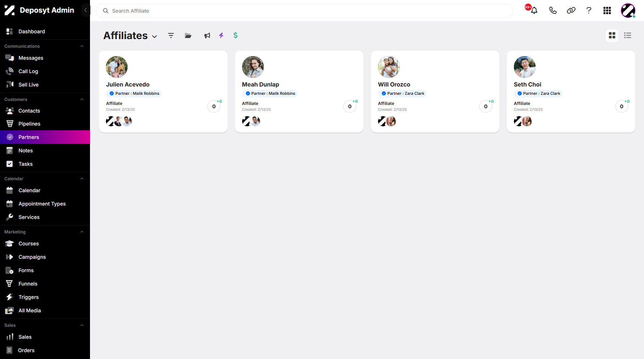The height and width of the screenshot is (359, 644).
Task: Click Partner Malik Robbins tag on Julien Acevedo
Action: tap(134, 93)
